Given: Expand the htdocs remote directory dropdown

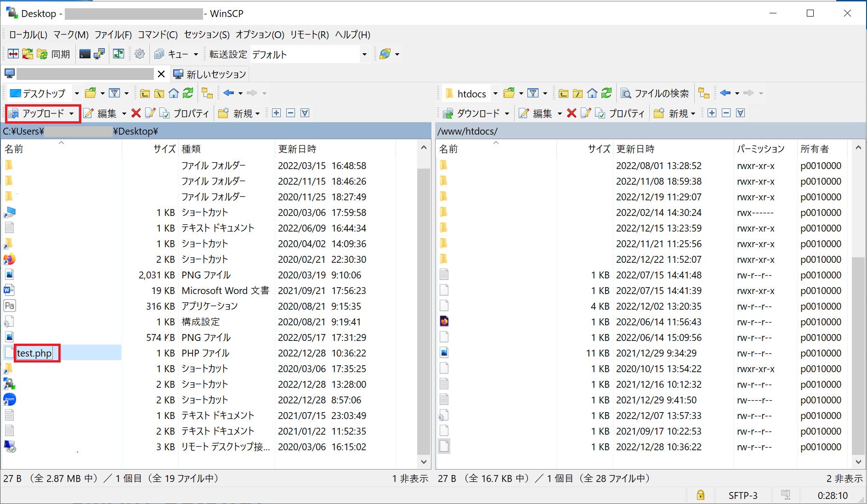Looking at the screenshot, I should pos(495,93).
